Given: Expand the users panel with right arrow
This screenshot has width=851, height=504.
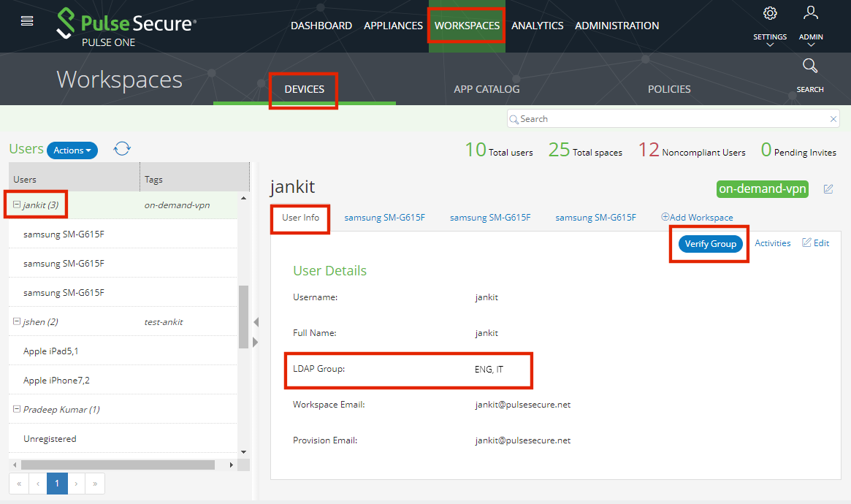Looking at the screenshot, I should click(256, 343).
